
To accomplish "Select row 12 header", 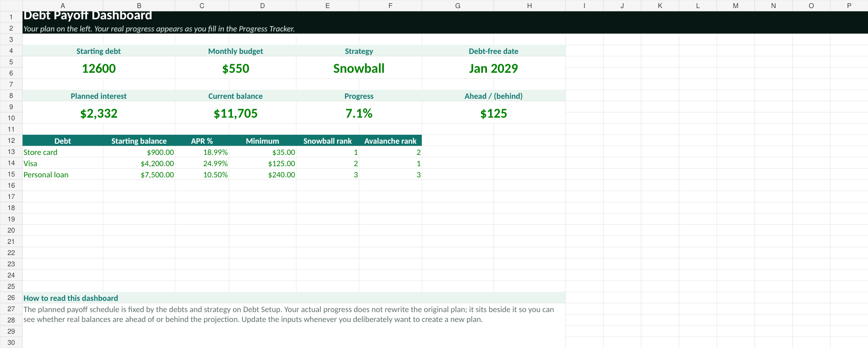I will point(11,141).
